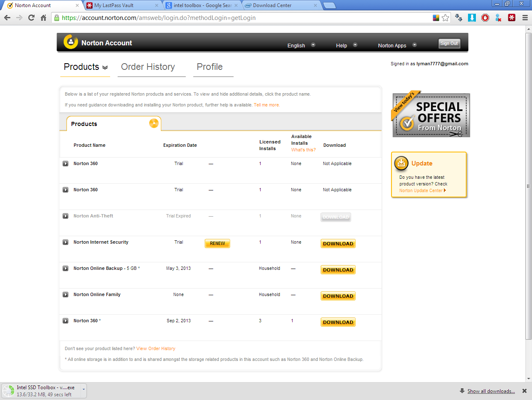Close the My LastPass Vault tab
Viewport: 532px width, 400px height.
tap(157, 5)
